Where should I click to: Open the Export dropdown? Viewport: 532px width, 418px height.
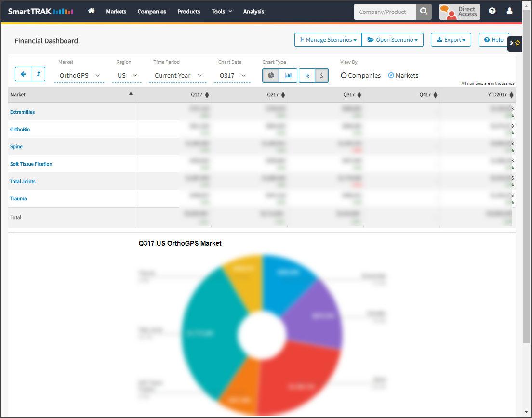click(x=451, y=39)
